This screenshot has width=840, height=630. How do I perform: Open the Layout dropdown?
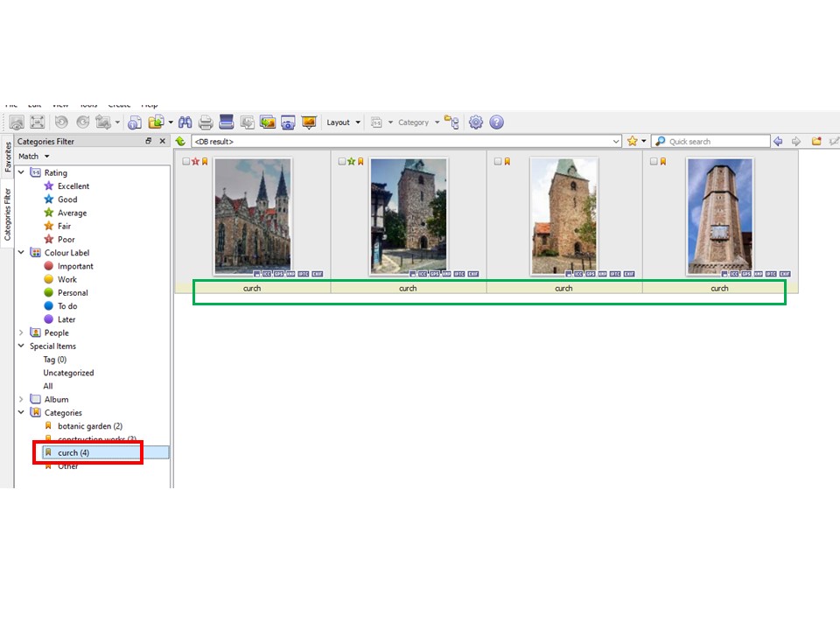click(x=343, y=122)
